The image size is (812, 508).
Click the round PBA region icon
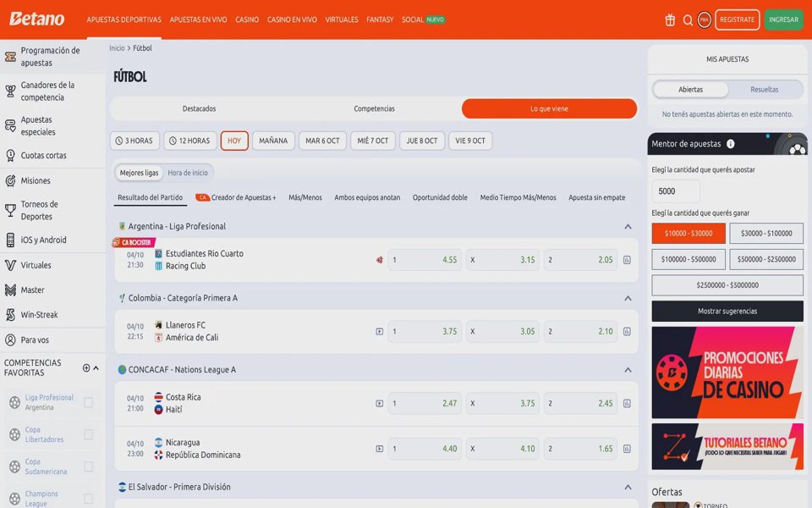[x=705, y=19]
